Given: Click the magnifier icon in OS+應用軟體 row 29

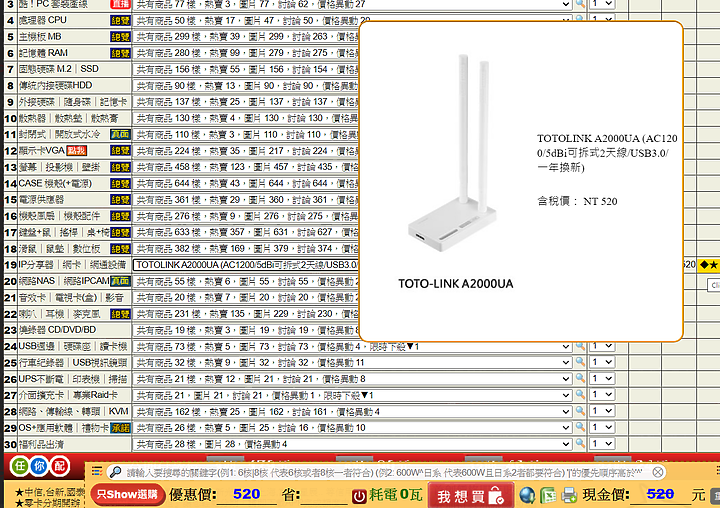Looking at the screenshot, I should pos(580,427).
